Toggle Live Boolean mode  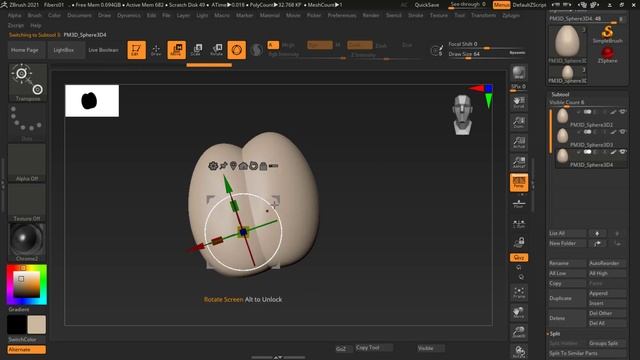coord(103,50)
